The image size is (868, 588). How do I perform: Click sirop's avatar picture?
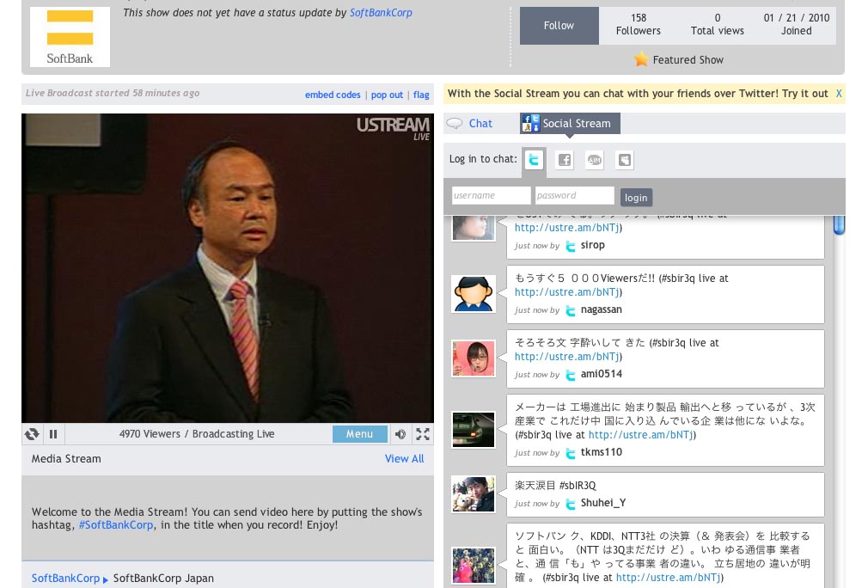click(x=474, y=228)
